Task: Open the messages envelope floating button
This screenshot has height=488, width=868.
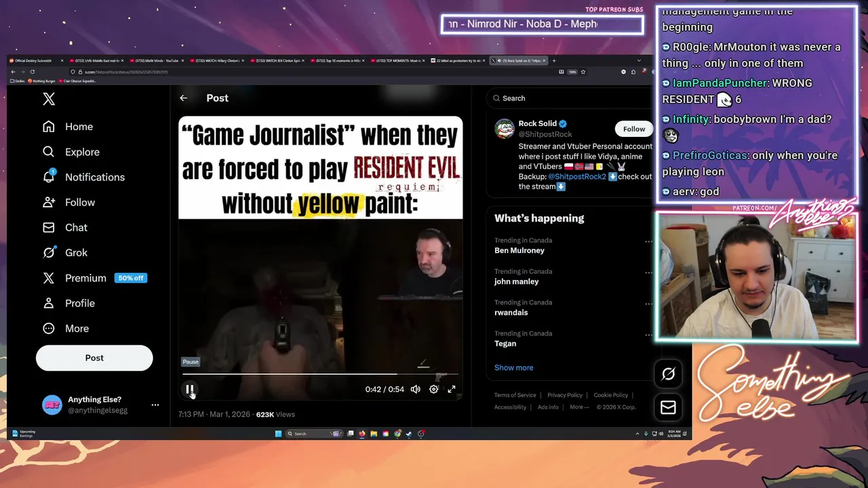Action: (668, 407)
